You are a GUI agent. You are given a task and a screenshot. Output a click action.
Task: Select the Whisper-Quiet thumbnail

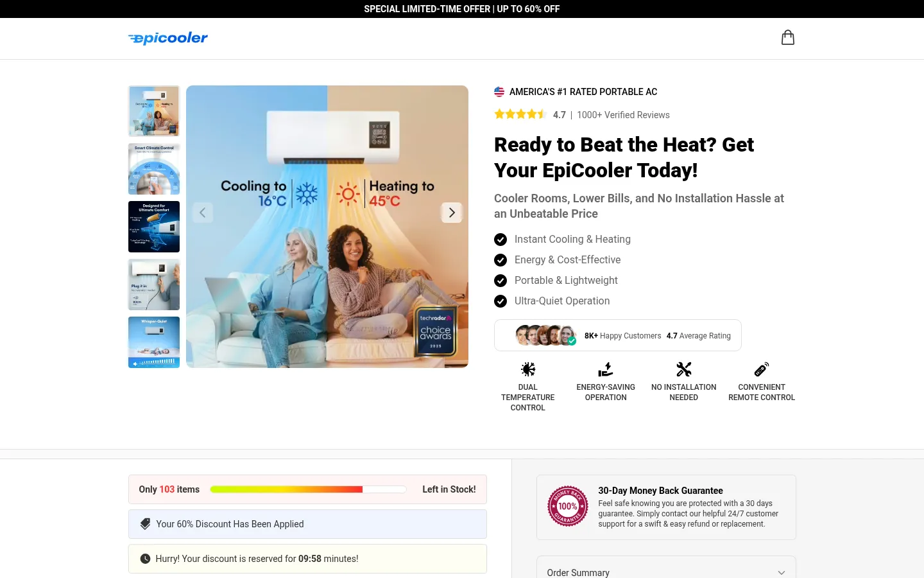(x=154, y=342)
